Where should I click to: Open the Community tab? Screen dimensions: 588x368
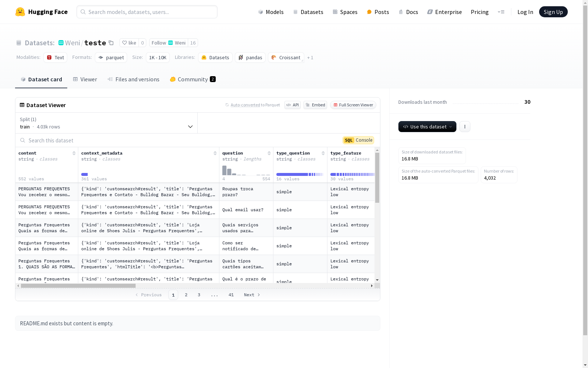click(x=193, y=79)
